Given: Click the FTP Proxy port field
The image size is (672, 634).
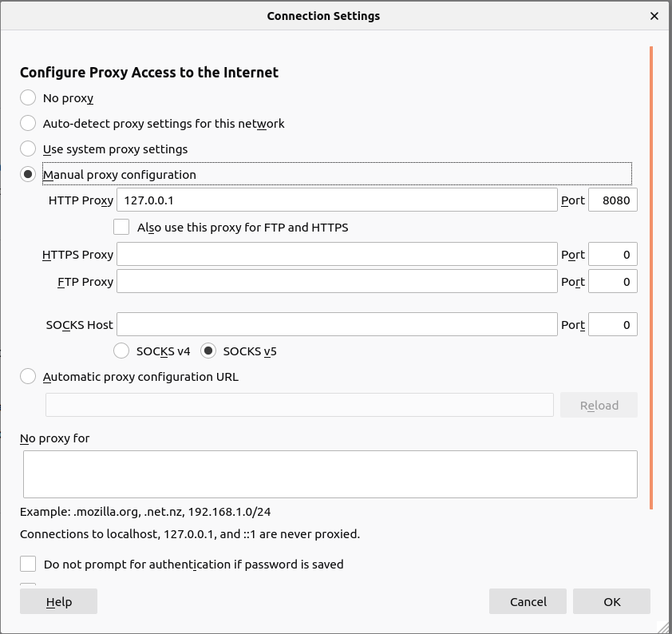Looking at the screenshot, I should coord(612,282).
